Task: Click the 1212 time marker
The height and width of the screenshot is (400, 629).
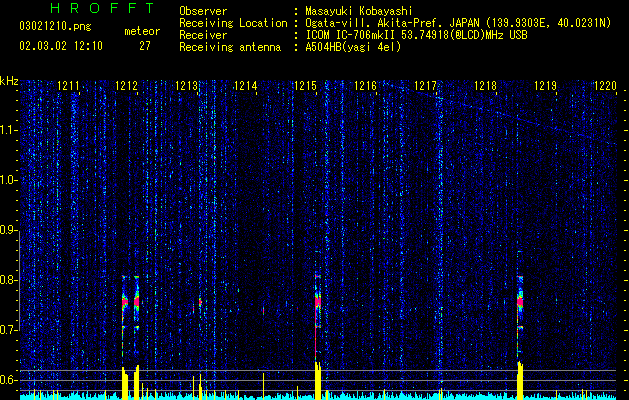Action: coord(126,85)
